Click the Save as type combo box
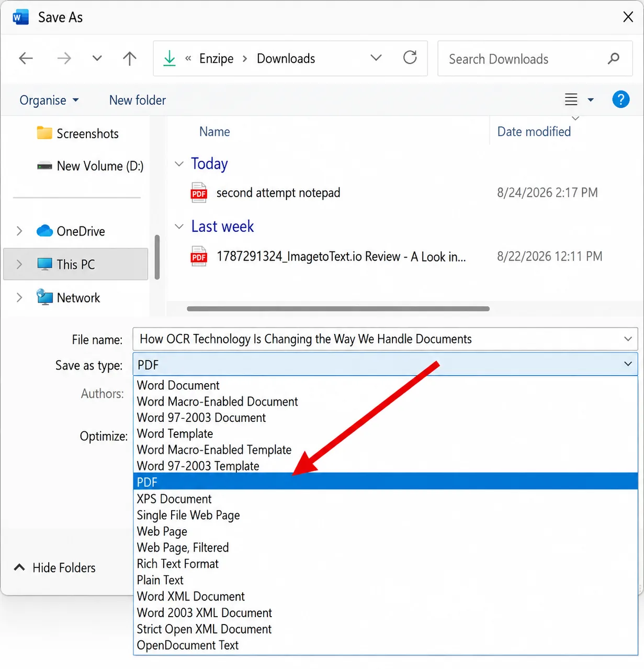 (386, 364)
